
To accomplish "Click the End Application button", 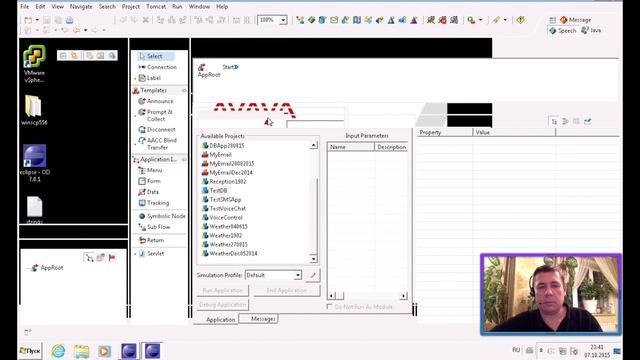I will pos(287,290).
